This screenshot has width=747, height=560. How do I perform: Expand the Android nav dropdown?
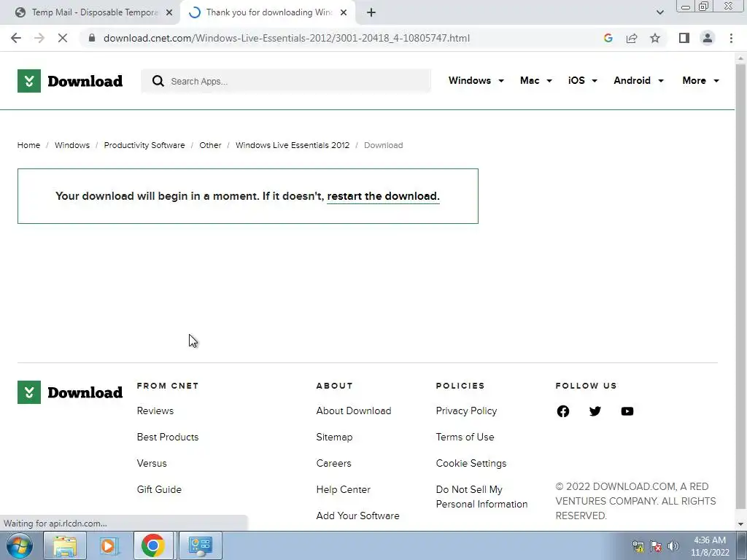coord(638,80)
